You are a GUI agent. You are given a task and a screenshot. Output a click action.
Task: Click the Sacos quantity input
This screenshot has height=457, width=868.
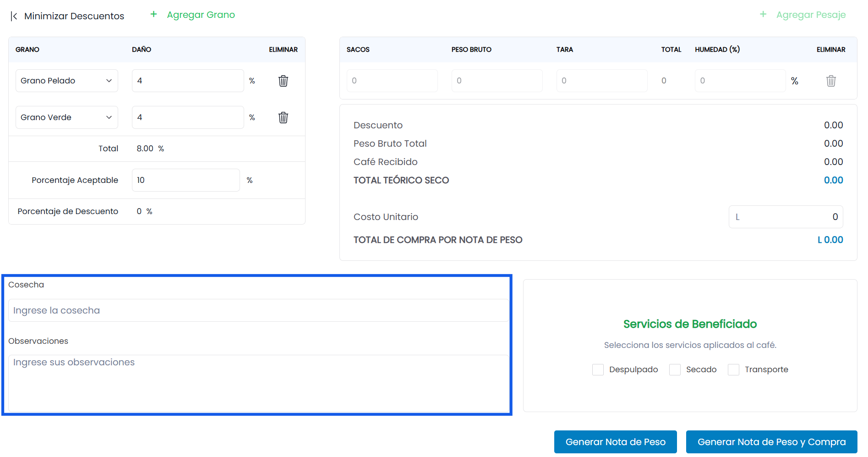392,81
